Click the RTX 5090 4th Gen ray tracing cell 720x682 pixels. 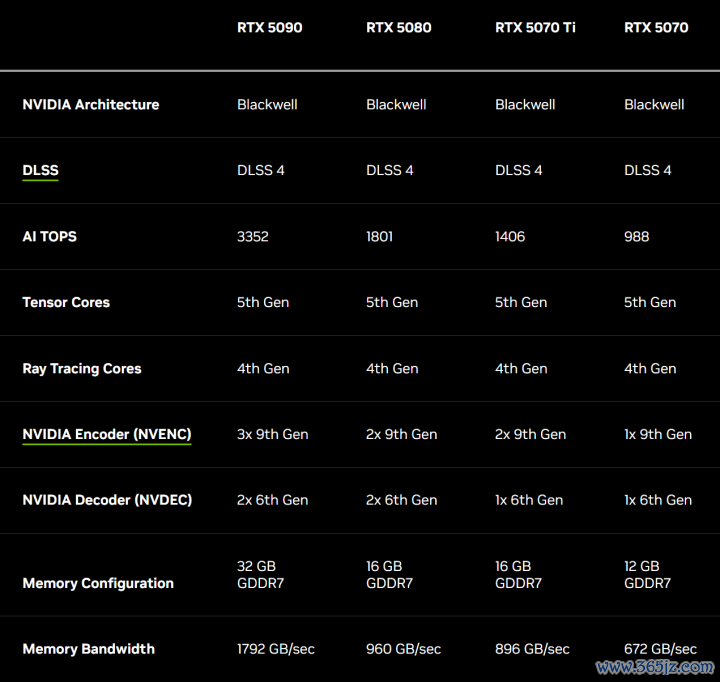pos(263,368)
